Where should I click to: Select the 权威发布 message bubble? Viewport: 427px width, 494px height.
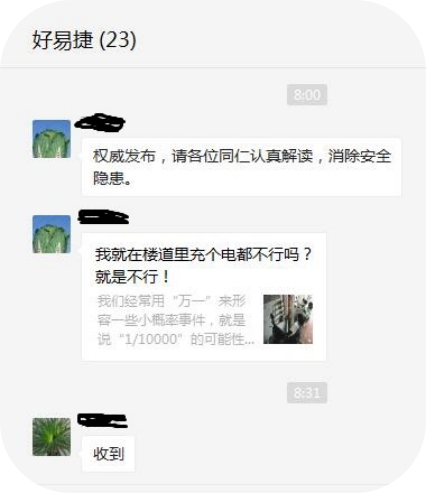click(x=241, y=167)
